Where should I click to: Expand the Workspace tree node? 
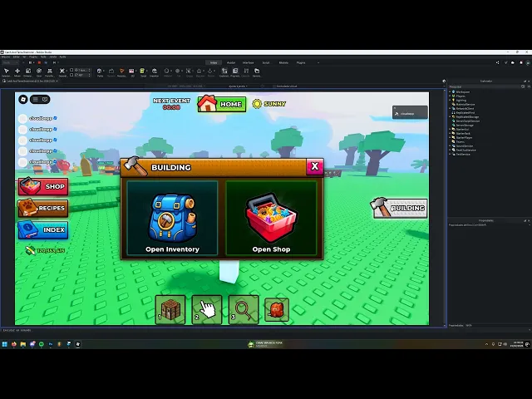tap(451, 92)
